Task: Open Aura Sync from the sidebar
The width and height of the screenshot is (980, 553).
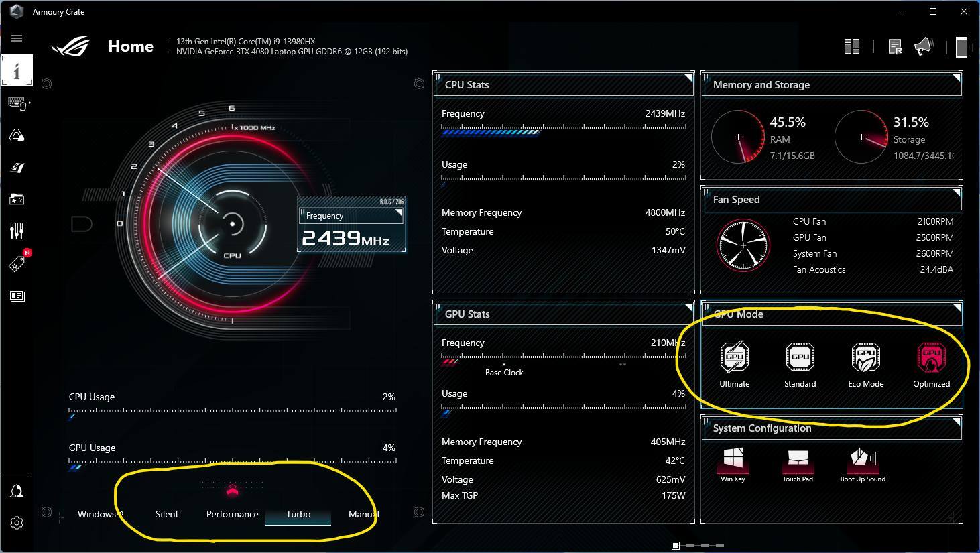Action: [17, 136]
